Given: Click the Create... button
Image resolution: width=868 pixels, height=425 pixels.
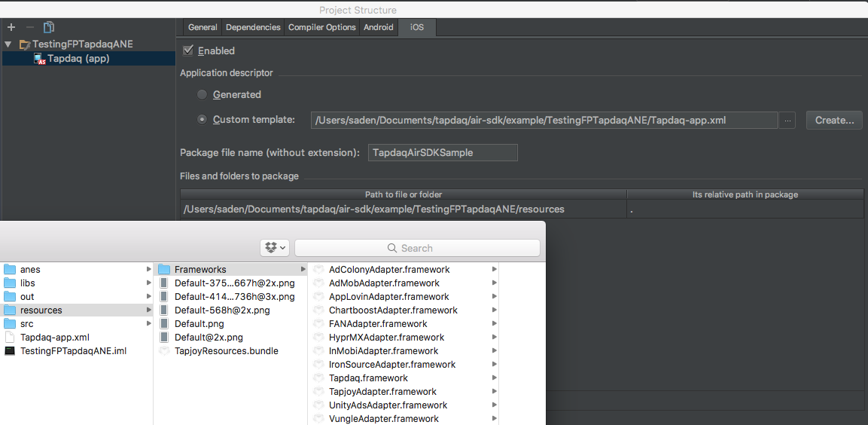Looking at the screenshot, I should pos(834,120).
